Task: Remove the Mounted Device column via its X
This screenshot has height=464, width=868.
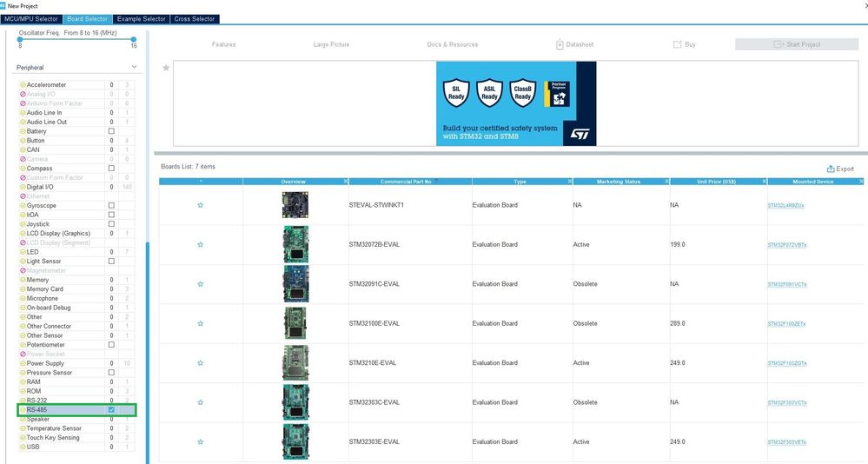Action: 861,182
